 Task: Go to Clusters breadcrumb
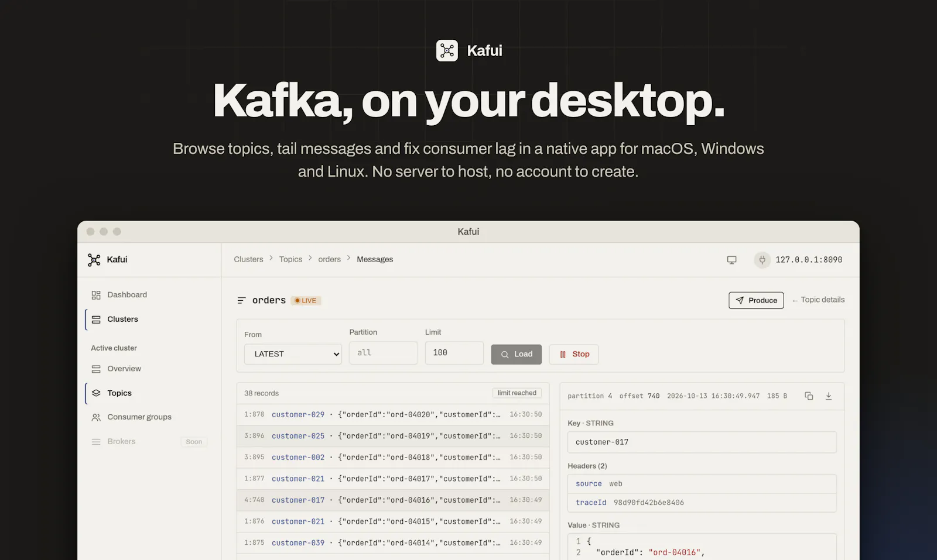(x=248, y=259)
